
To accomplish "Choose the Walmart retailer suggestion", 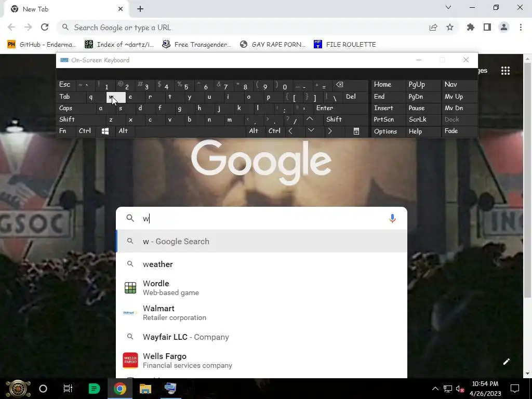I will (261, 312).
